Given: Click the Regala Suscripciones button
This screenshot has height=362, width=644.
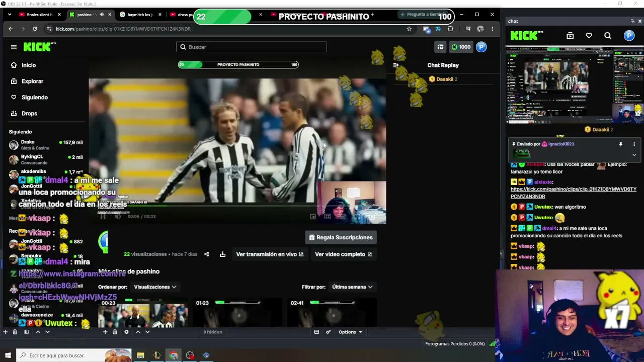Looking at the screenshot, I should point(341,237).
